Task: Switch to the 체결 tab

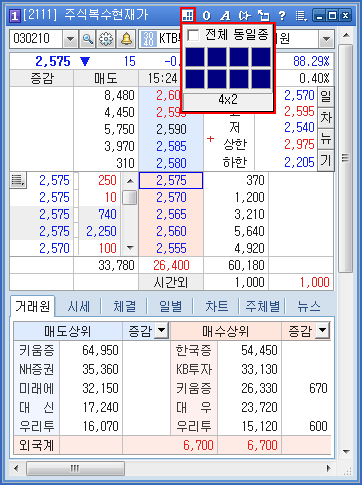Action: [124, 306]
